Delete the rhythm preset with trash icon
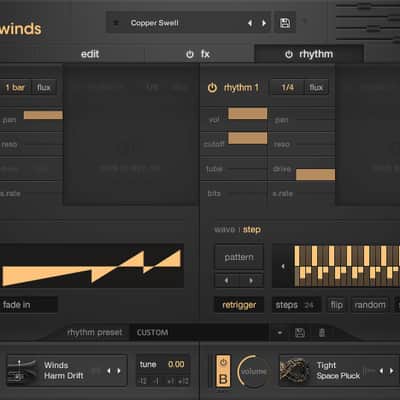Screen dimensions: 400x400 [322, 333]
